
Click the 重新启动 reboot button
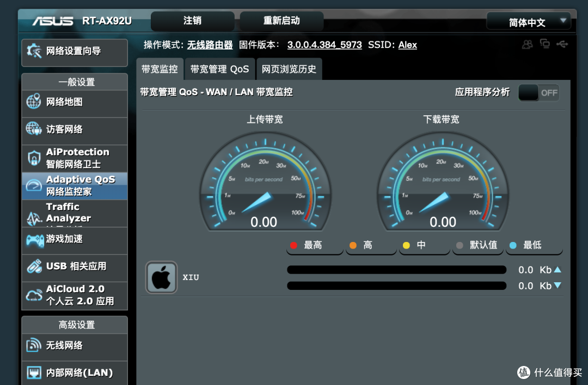tap(281, 21)
